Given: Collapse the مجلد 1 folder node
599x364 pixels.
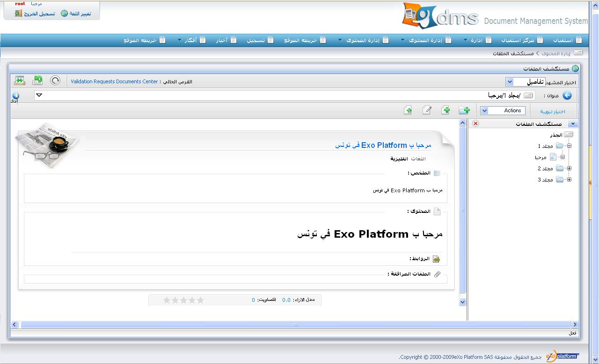Looking at the screenshot, I should [569, 146].
